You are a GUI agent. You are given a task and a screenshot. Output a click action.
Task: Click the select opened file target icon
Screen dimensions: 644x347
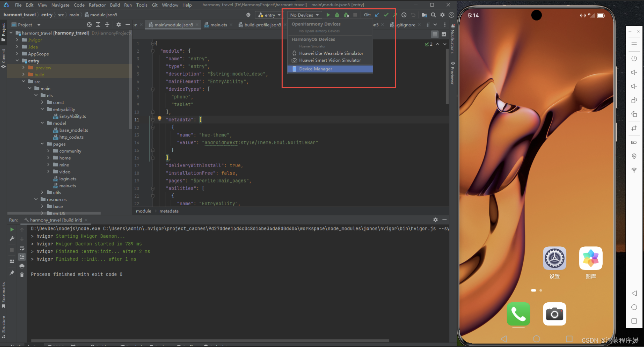[x=89, y=25]
